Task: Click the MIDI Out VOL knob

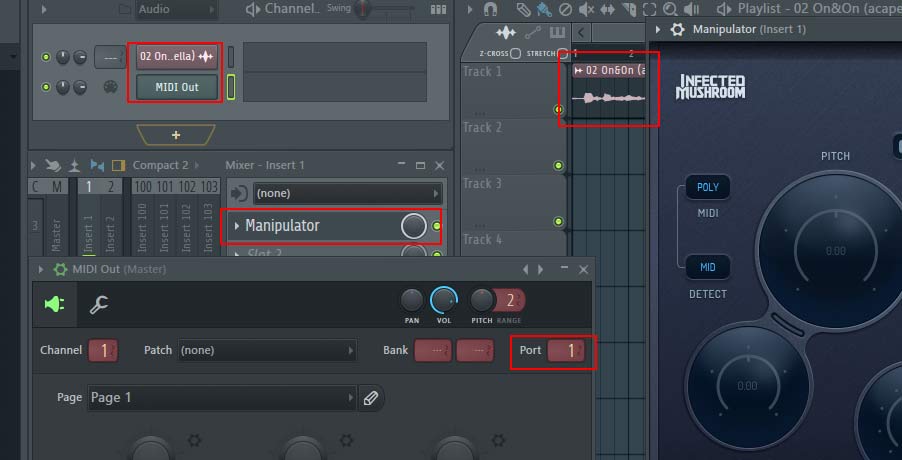Action: coord(442,300)
